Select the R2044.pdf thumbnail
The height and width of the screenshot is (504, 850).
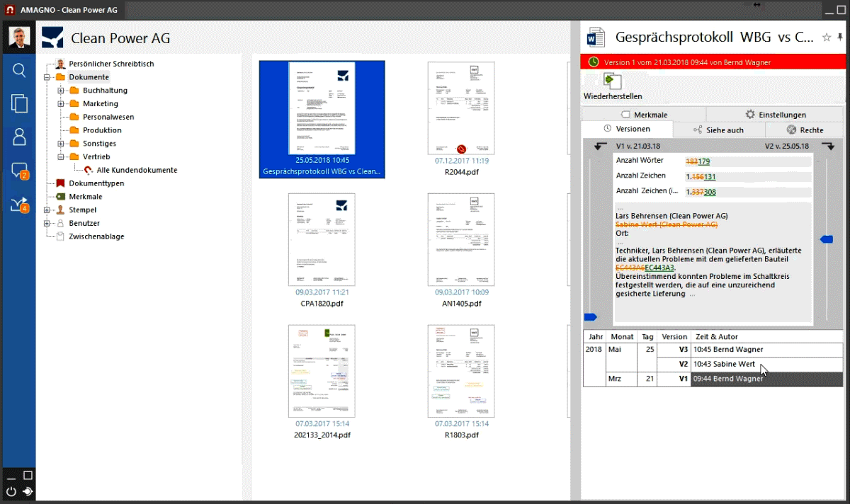(x=461, y=108)
